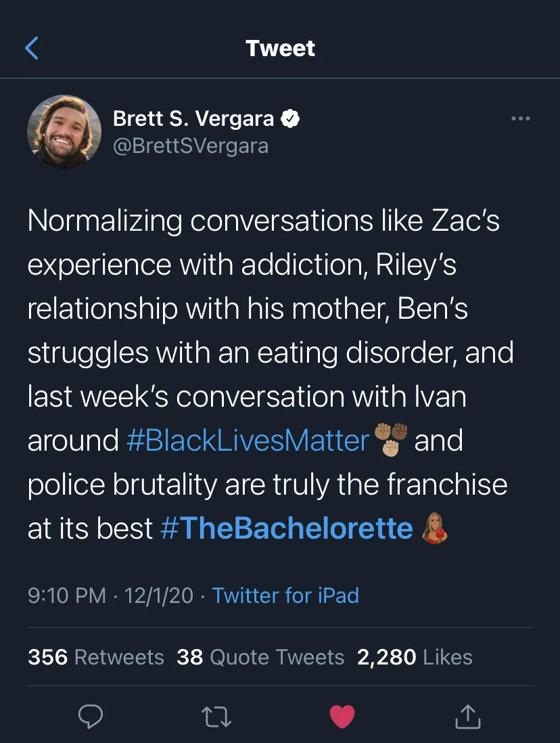
Task: Tap the Tweet header title
Action: point(280,48)
